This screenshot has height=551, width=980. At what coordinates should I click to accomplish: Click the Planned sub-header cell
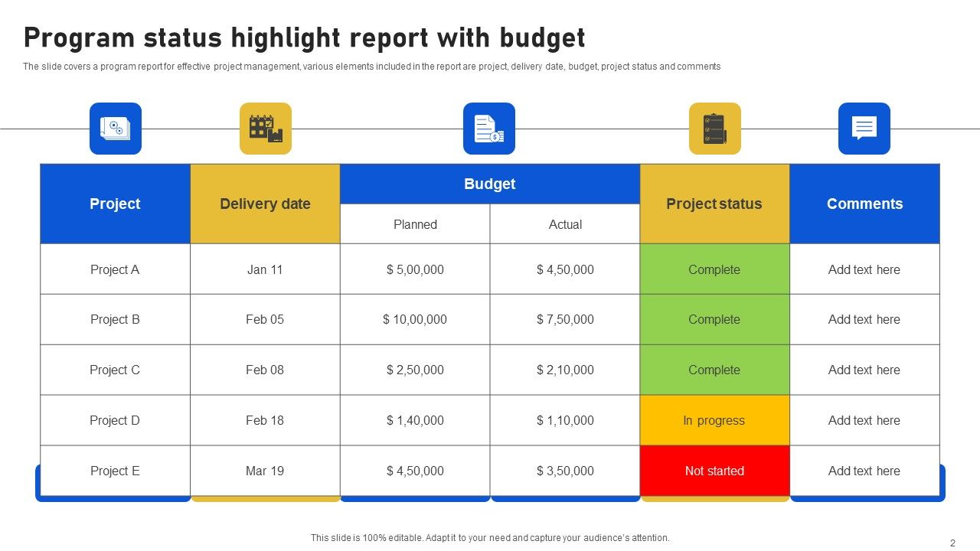point(415,224)
